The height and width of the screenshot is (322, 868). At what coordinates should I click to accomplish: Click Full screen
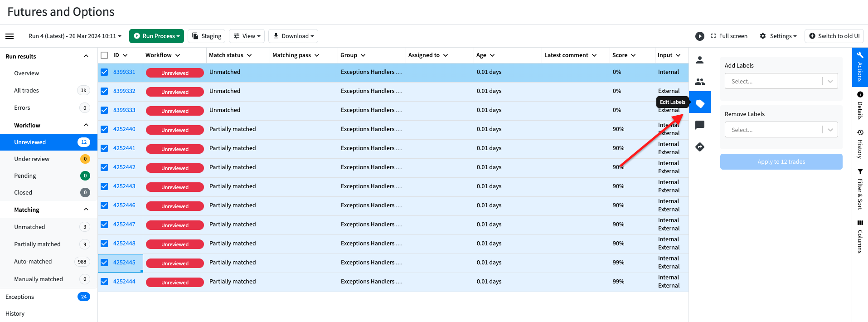pyautogui.click(x=729, y=36)
